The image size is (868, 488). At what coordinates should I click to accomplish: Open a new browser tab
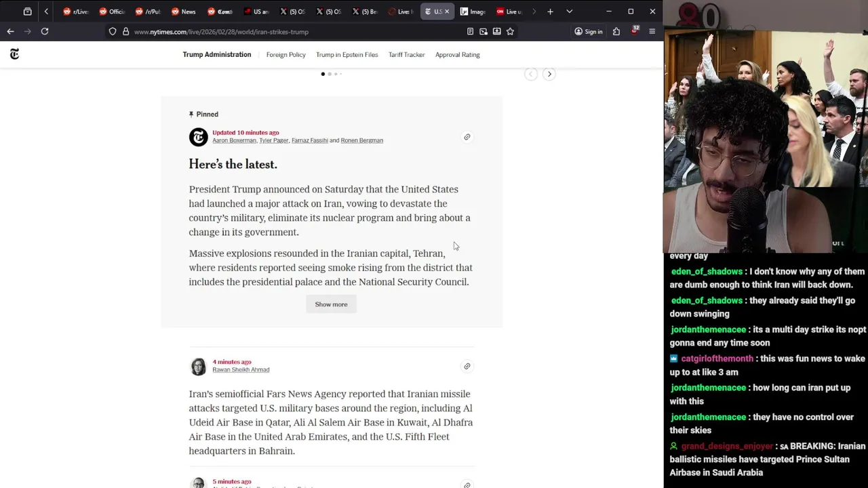point(550,12)
